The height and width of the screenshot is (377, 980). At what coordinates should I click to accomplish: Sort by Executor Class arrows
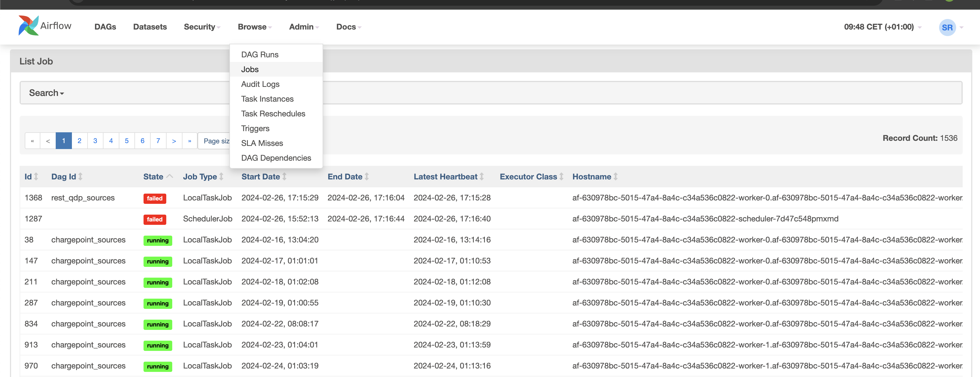point(561,177)
